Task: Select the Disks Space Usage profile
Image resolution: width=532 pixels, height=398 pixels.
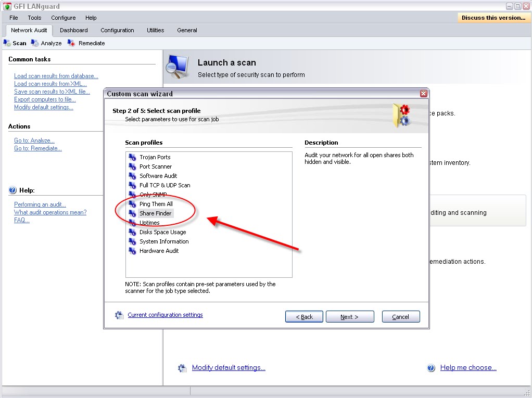Action: click(x=163, y=232)
